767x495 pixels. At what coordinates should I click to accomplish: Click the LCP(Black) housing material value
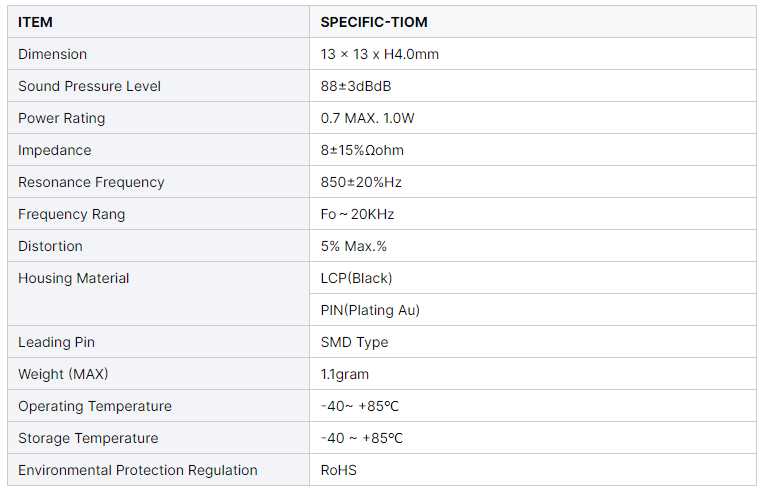(356, 278)
